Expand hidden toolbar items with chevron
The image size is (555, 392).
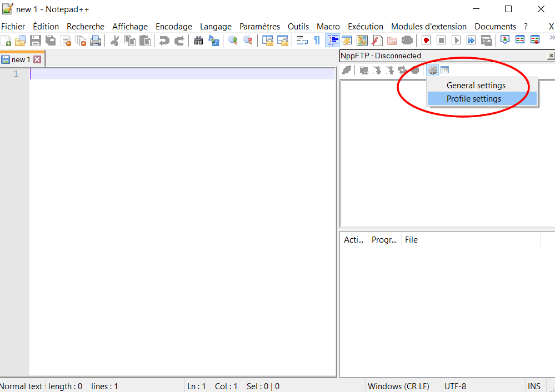pos(551,38)
